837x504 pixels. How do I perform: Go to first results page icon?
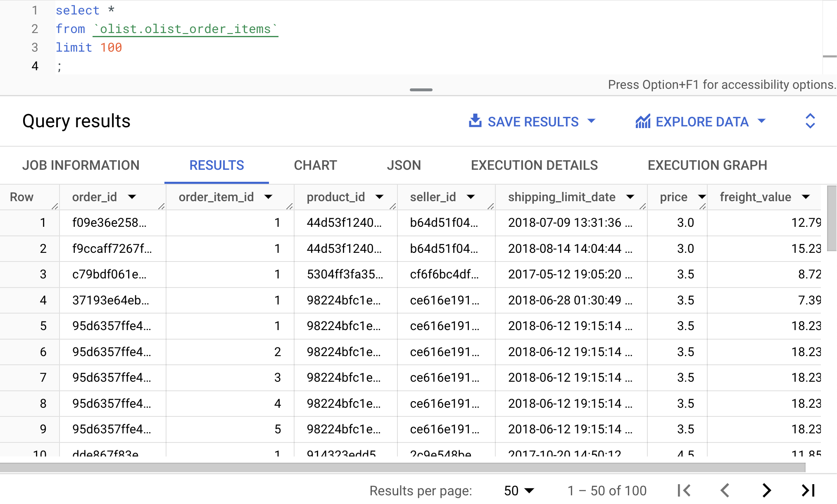point(684,490)
